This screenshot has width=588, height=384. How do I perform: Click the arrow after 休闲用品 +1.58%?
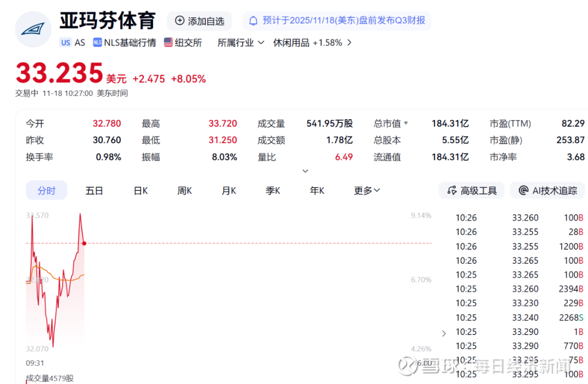point(350,43)
